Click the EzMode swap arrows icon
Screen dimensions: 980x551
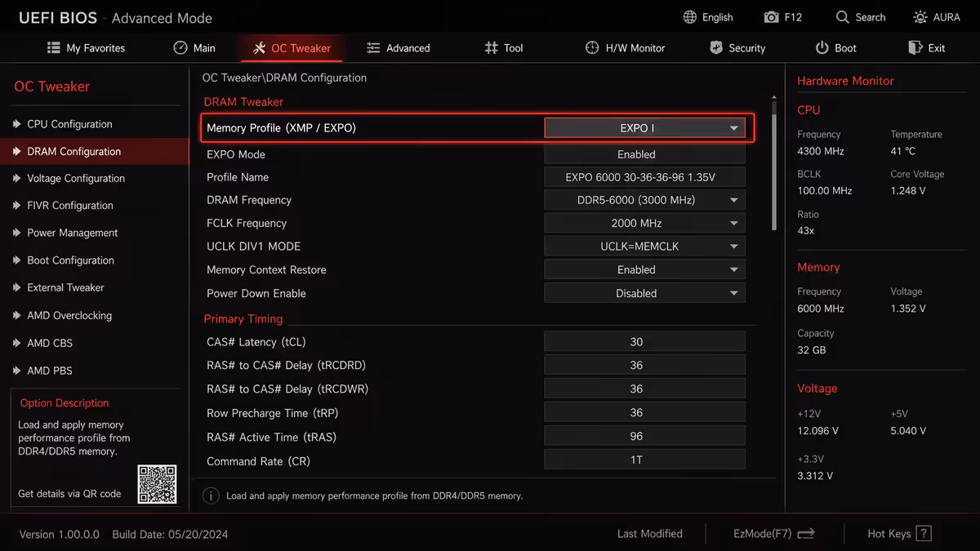[x=806, y=534]
